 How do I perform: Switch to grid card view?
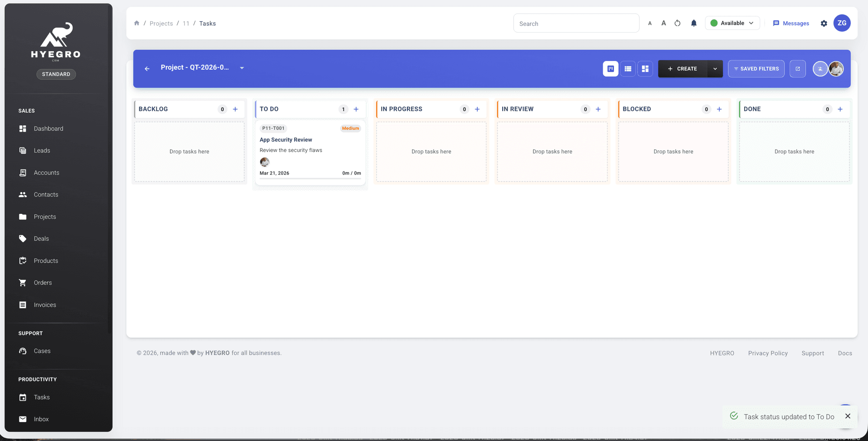pos(645,69)
